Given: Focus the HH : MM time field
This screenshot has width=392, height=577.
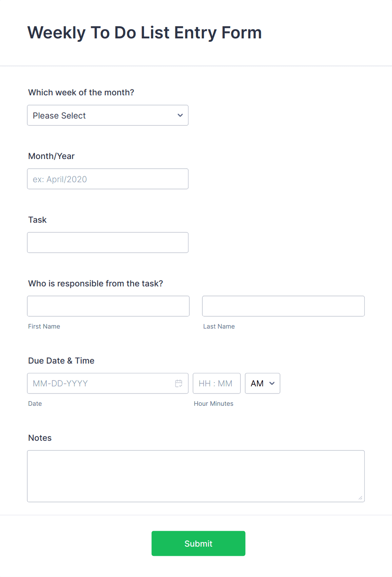Looking at the screenshot, I should click(217, 383).
